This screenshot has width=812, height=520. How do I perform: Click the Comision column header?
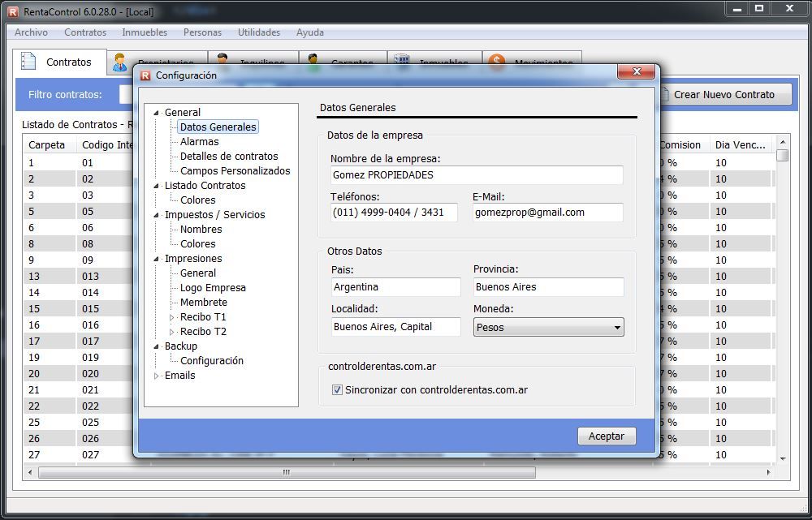(x=683, y=145)
